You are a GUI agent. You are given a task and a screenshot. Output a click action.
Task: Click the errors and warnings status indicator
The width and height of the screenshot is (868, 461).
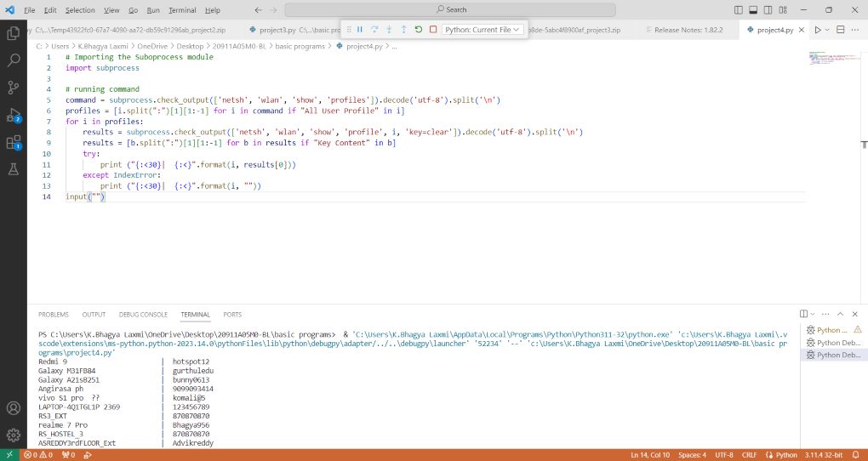pos(38,455)
